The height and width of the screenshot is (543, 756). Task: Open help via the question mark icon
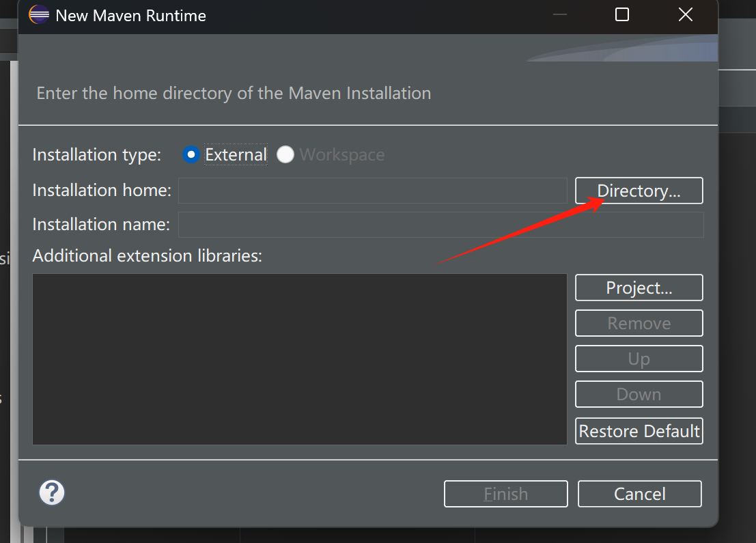[52, 492]
